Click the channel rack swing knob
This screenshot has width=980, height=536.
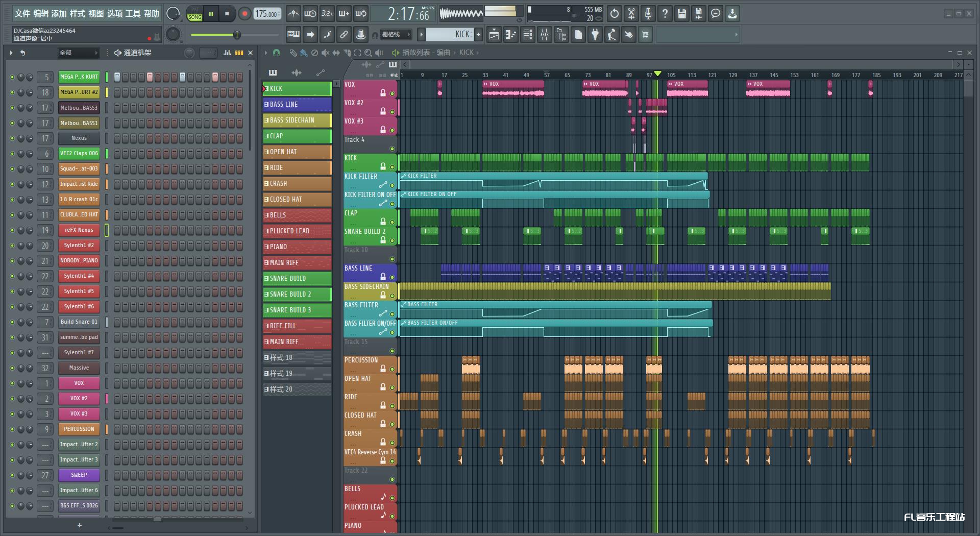tap(189, 53)
